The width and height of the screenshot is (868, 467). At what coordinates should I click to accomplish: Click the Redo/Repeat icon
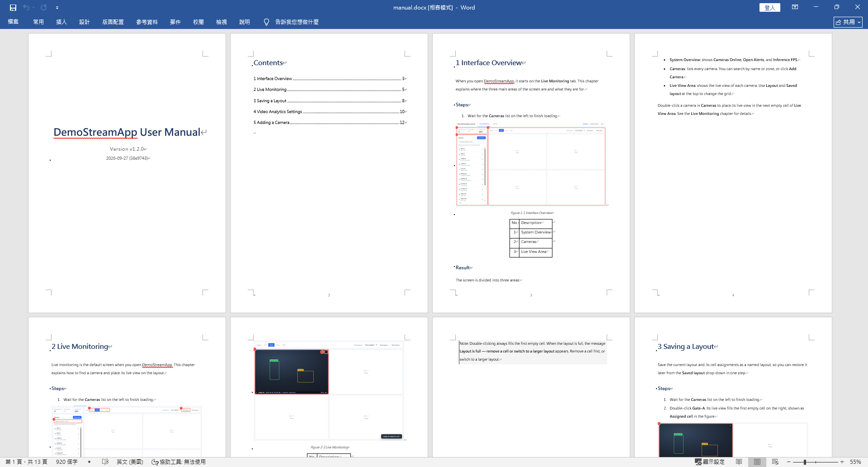pos(44,8)
